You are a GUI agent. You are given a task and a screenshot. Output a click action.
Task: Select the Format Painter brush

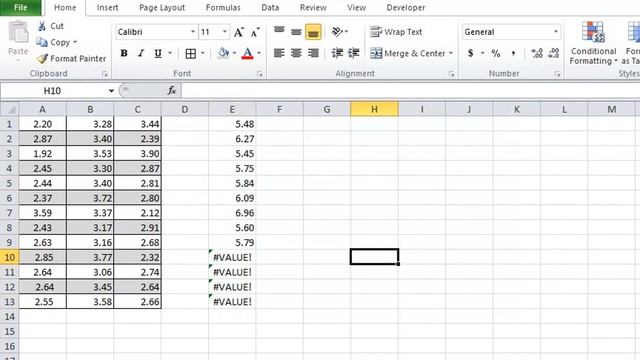(x=42, y=59)
